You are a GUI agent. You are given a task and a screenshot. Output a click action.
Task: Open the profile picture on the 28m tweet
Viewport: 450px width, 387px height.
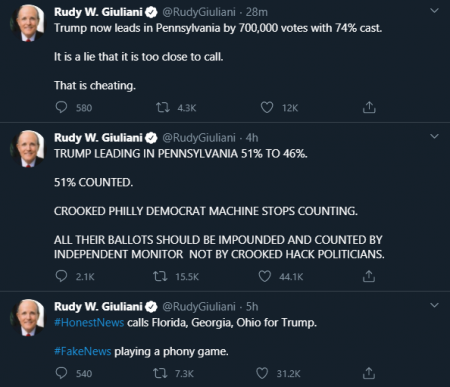click(x=28, y=23)
